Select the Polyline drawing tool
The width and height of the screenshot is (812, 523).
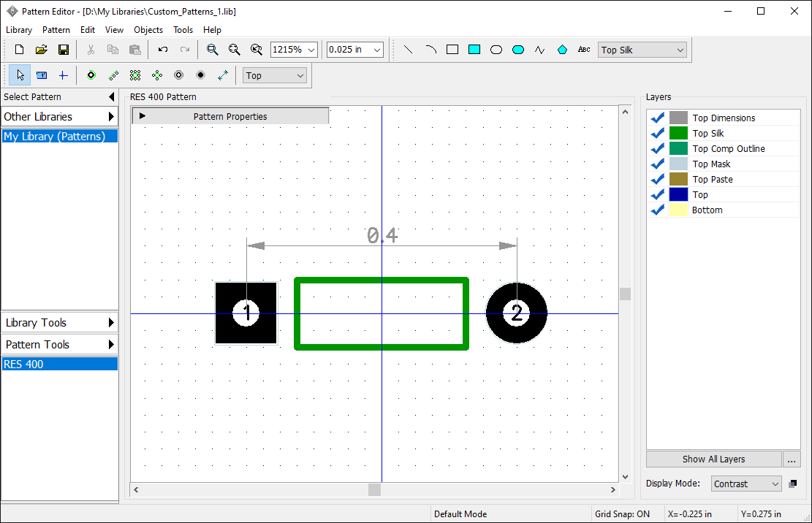point(540,50)
